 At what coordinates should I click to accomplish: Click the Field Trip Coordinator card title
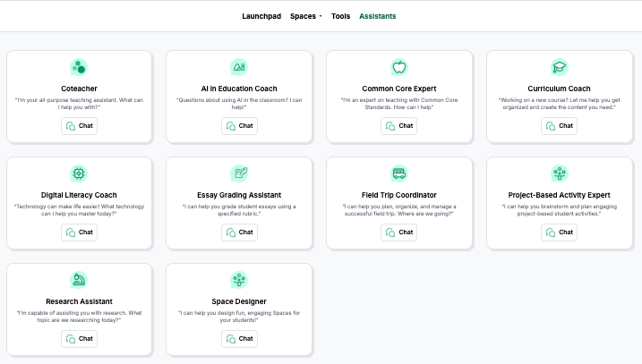pyautogui.click(x=399, y=195)
